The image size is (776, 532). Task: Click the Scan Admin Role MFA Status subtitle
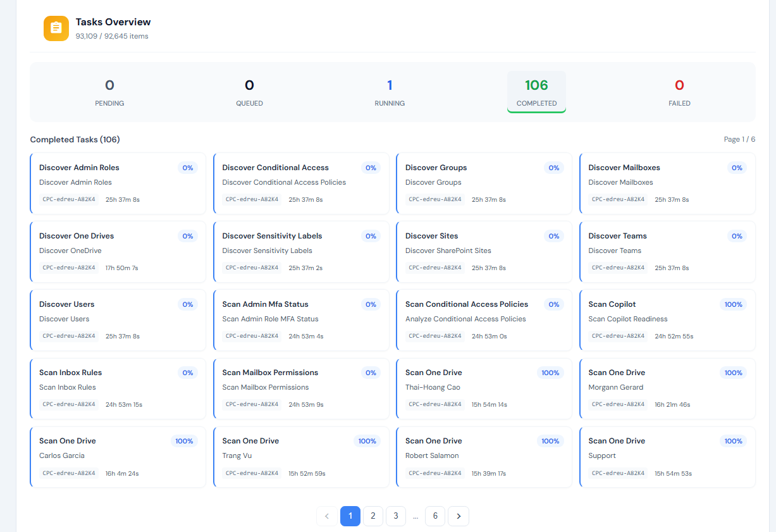pos(271,319)
